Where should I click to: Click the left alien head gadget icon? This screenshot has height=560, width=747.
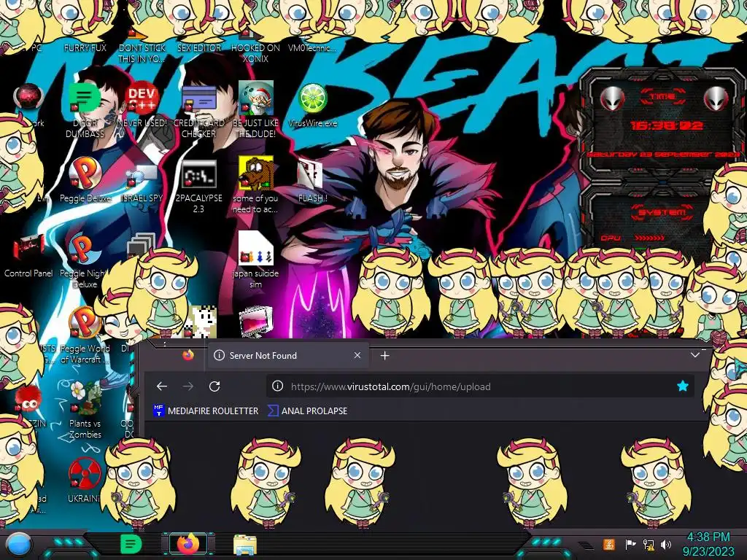[612, 98]
